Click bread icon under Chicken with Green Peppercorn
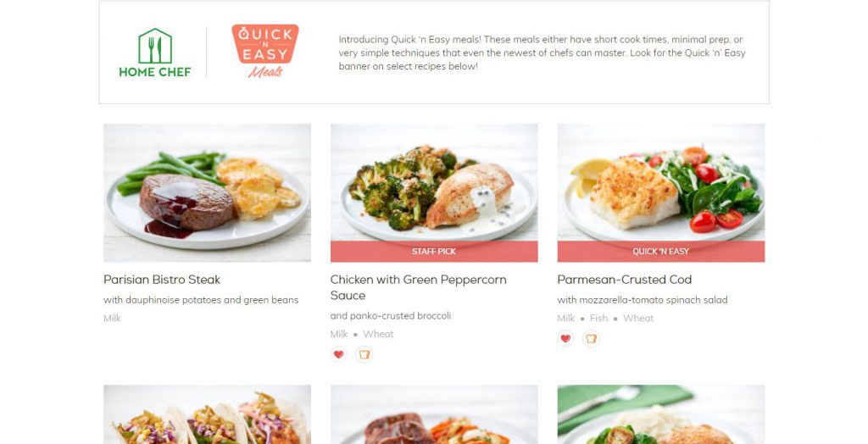868x444 pixels. (x=364, y=354)
